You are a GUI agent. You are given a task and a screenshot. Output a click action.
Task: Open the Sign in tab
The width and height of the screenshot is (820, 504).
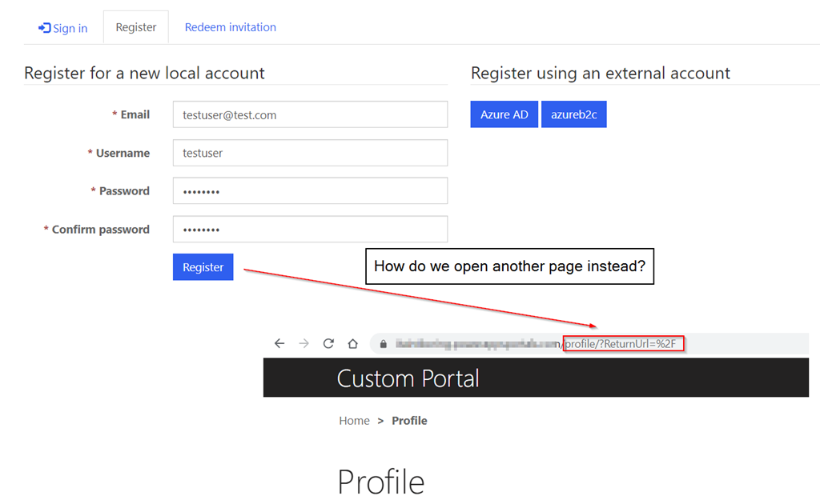pos(63,28)
